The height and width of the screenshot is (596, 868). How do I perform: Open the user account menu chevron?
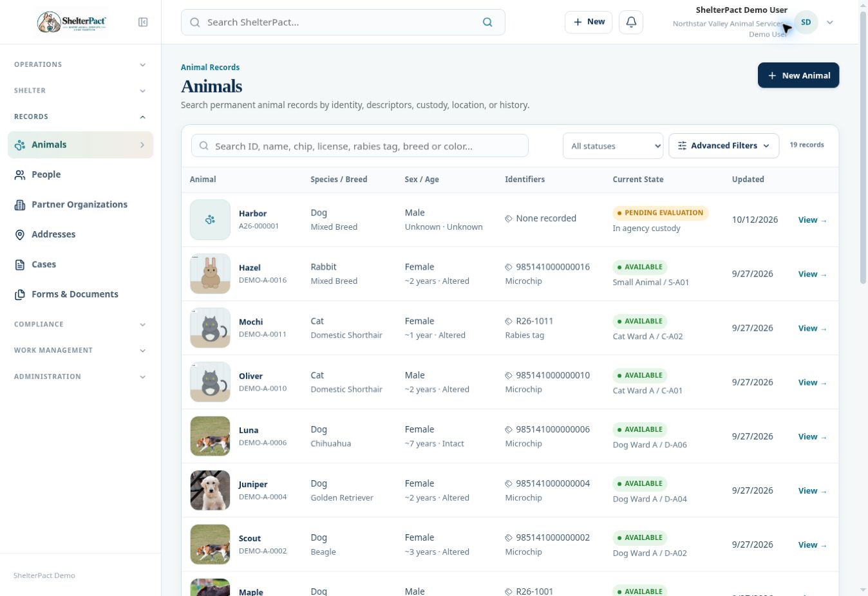tap(830, 22)
